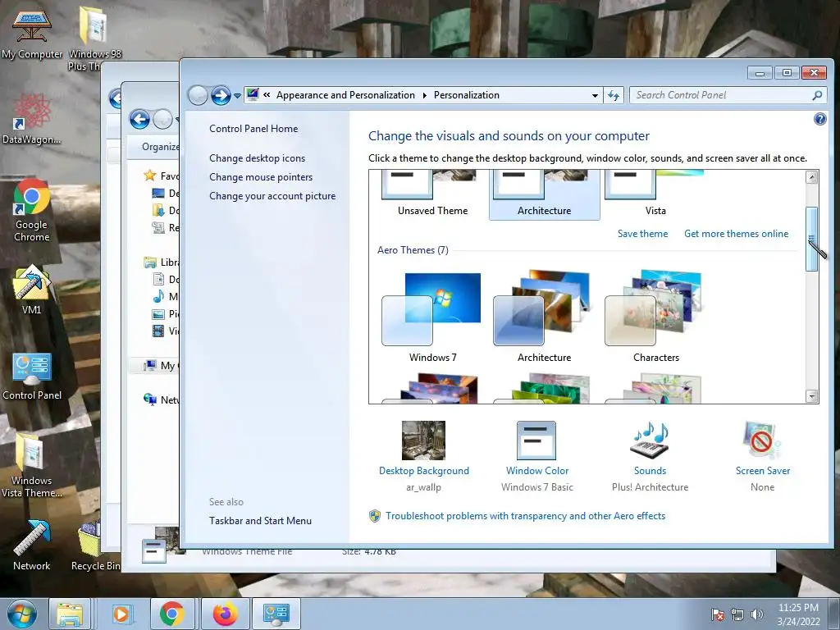Click the Screen Saver icon
Screen dimensions: 840x630
click(x=762, y=441)
